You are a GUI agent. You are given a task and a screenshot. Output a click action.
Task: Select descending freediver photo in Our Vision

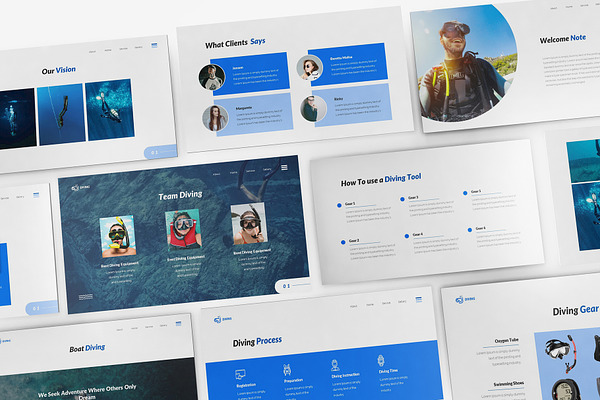tap(61, 115)
